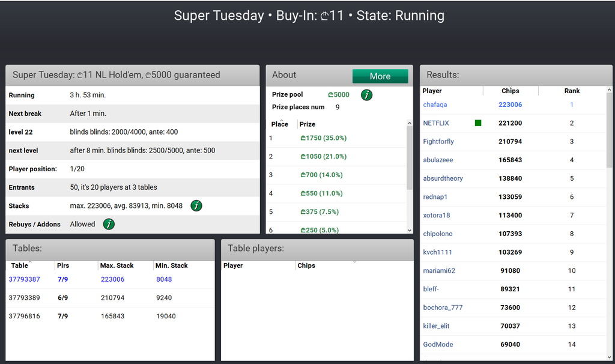Sort results by Rank column header
615x364 pixels.
[x=572, y=91]
